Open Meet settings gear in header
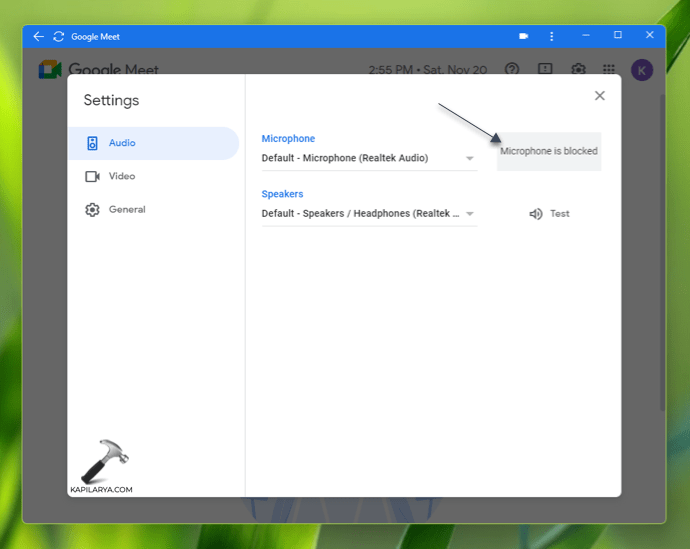This screenshot has width=690, height=549. 578,69
